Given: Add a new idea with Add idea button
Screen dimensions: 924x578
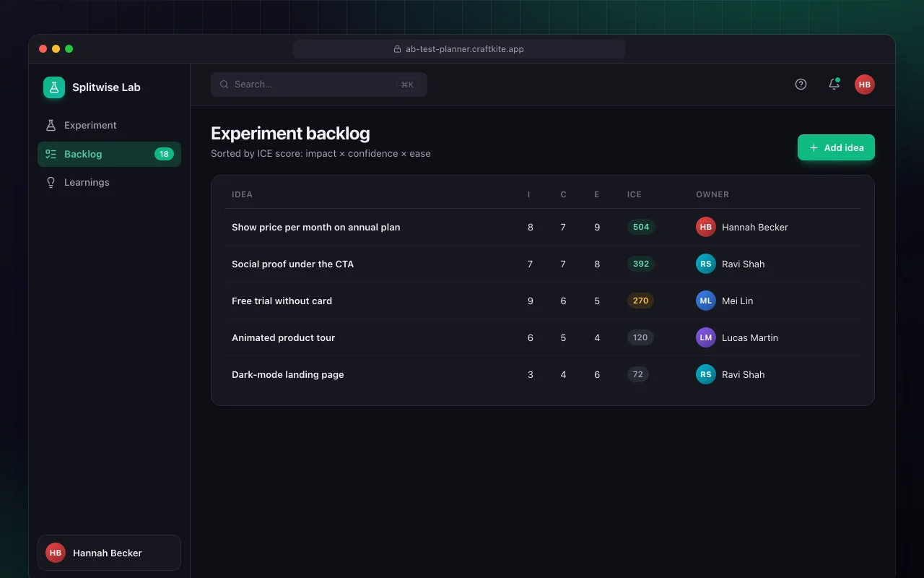Looking at the screenshot, I should tap(836, 147).
